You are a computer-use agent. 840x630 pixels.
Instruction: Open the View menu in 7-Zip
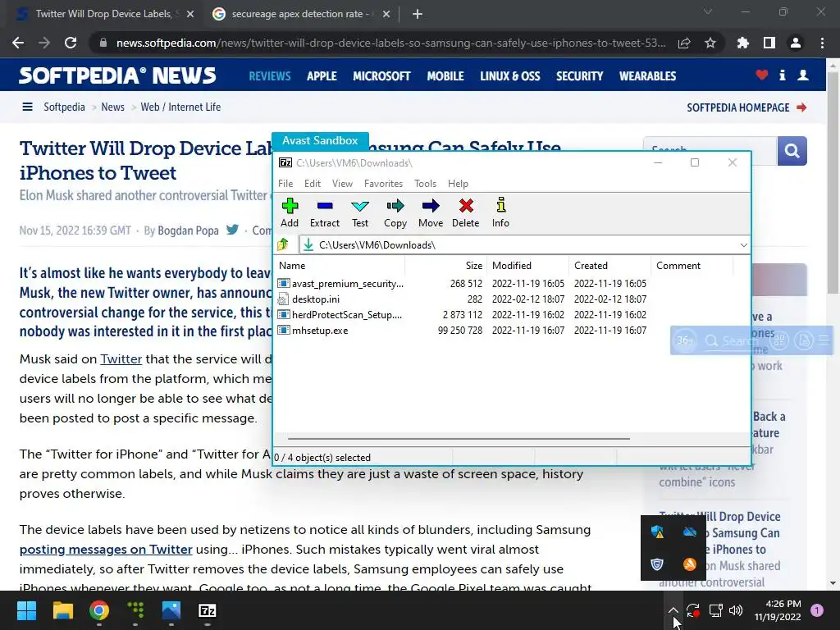342,183
